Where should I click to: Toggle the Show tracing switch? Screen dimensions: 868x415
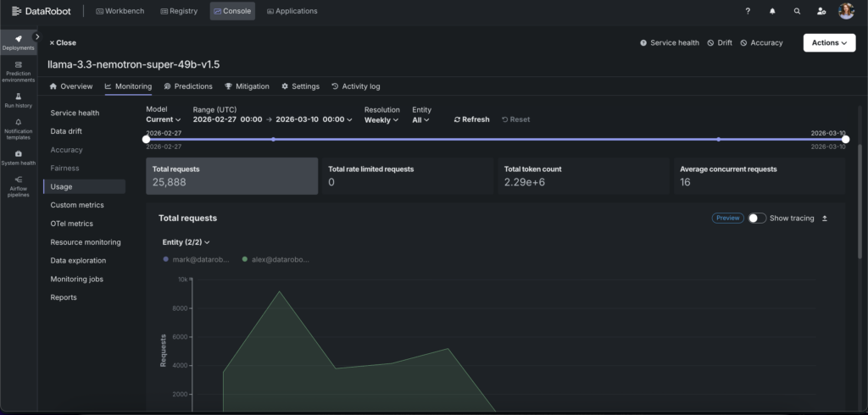756,219
